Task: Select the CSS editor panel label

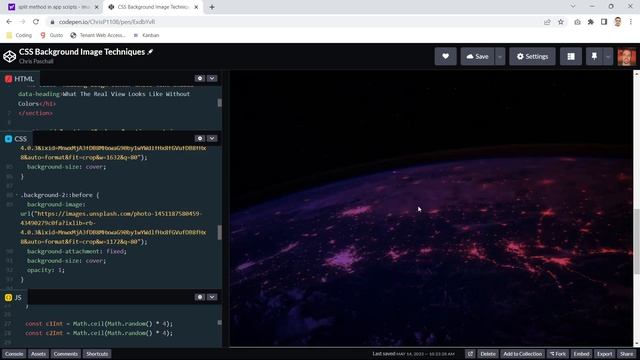Action: click(x=16, y=139)
